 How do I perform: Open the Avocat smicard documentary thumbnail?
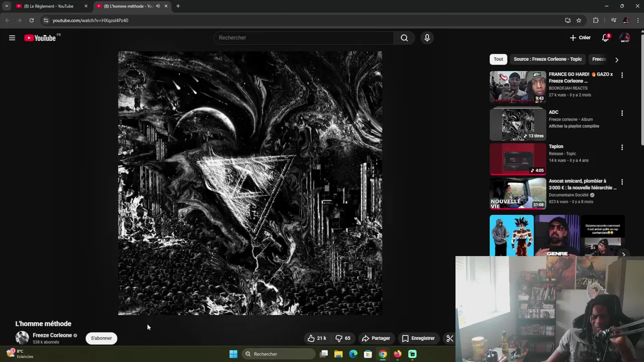[x=518, y=194]
